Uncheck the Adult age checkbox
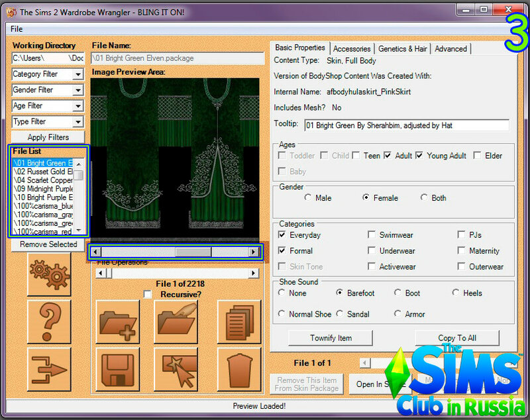The image size is (530, 420). 388,156
